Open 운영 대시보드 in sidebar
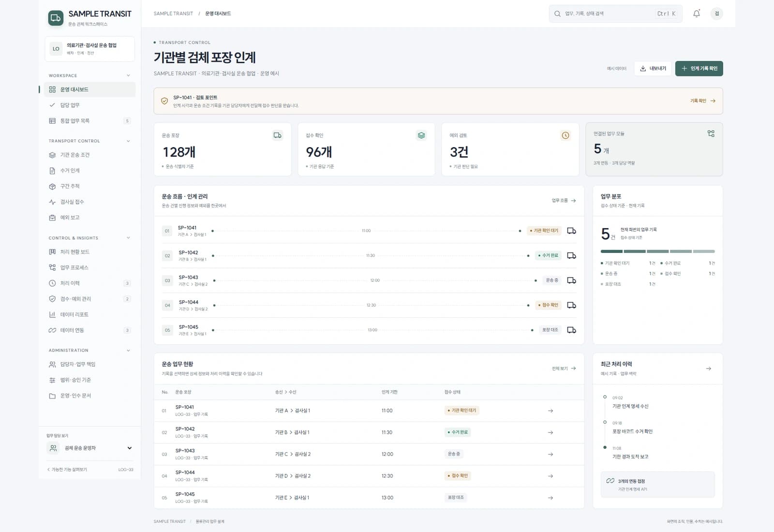The image size is (774, 532). click(x=90, y=89)
